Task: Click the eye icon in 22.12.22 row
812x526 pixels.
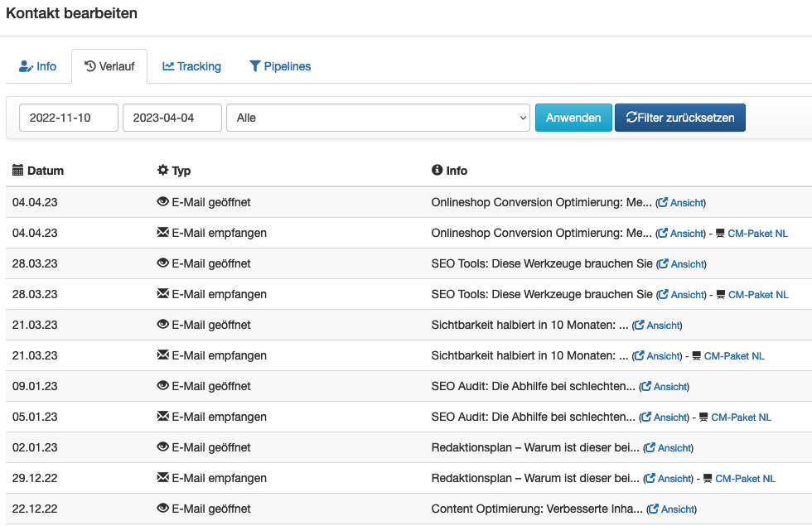Action: (162, 508)
